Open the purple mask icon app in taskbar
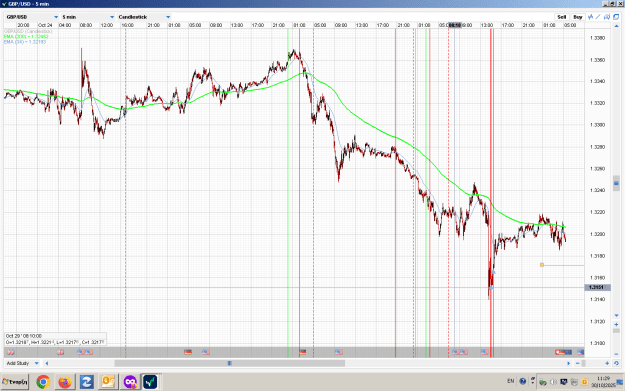625x391 pixels. 130,382
